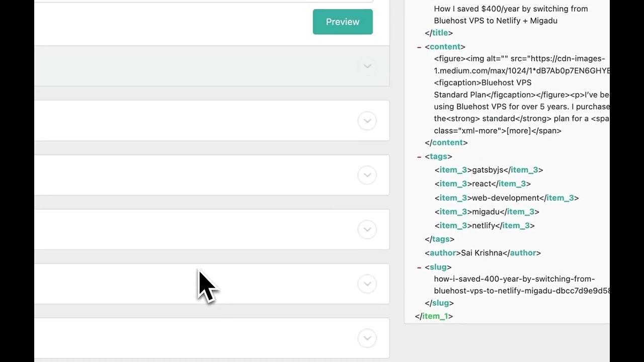Click the green Preview button
Image resolution: width=644 pixels, height=362 pixels.
click(343, 22)
